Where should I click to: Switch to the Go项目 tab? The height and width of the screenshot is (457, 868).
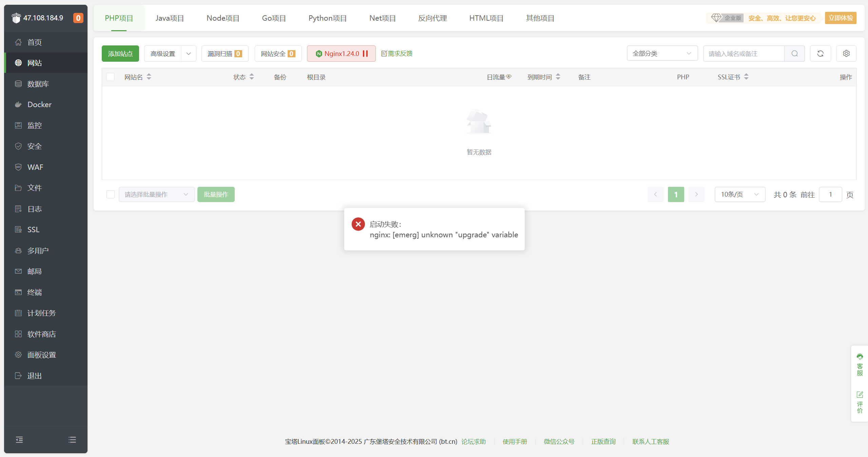tap(274, 18)
